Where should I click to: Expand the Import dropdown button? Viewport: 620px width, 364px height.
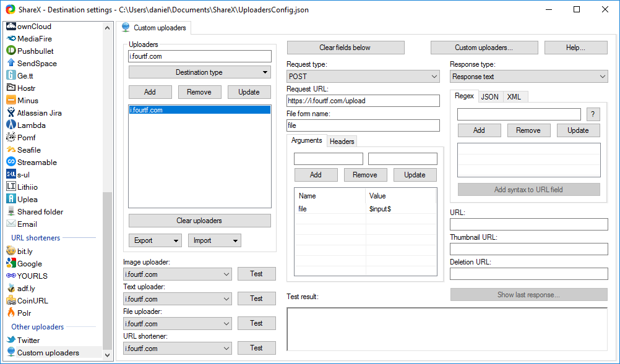click(x=214, y=240)
